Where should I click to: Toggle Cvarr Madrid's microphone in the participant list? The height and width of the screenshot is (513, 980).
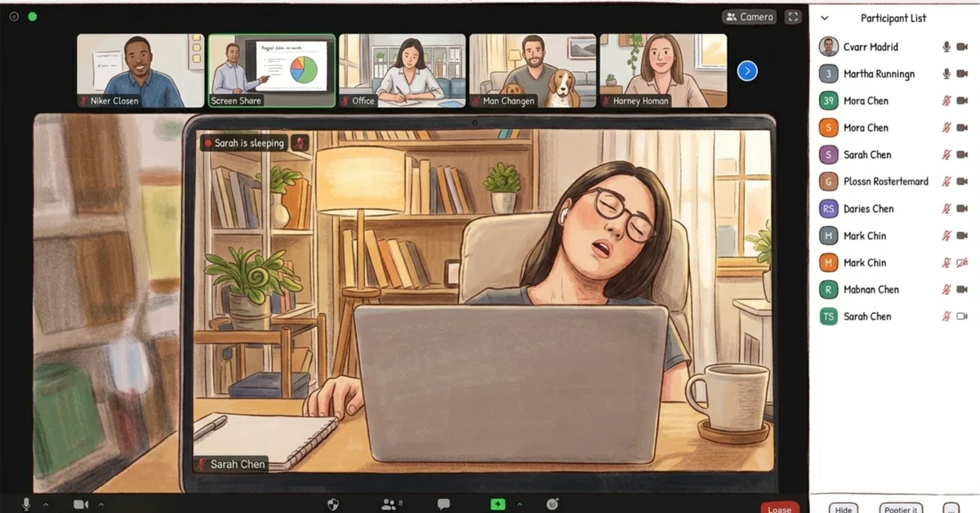[x=947, y=47]
